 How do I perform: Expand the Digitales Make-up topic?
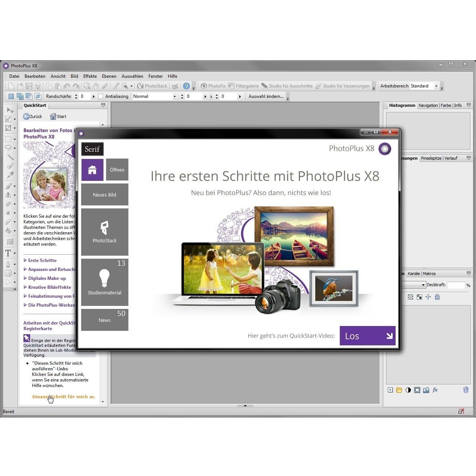tap(45, 278)
